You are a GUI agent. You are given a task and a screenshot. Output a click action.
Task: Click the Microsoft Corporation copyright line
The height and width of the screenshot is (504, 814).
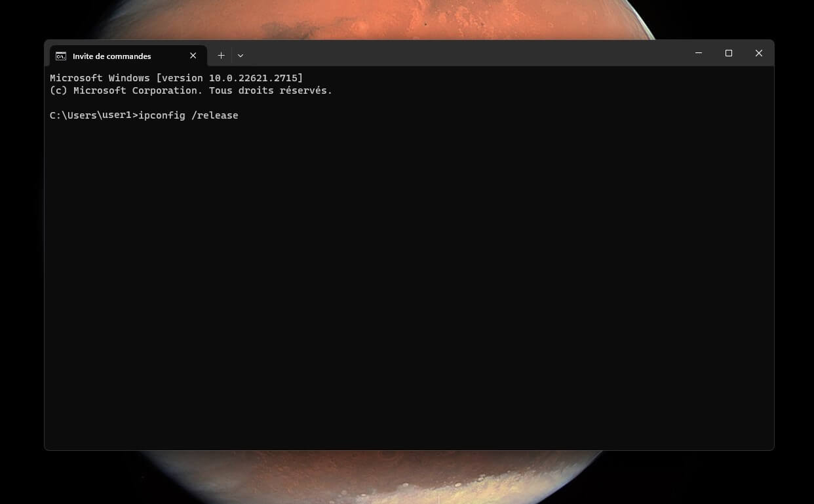tap(191, 90)
